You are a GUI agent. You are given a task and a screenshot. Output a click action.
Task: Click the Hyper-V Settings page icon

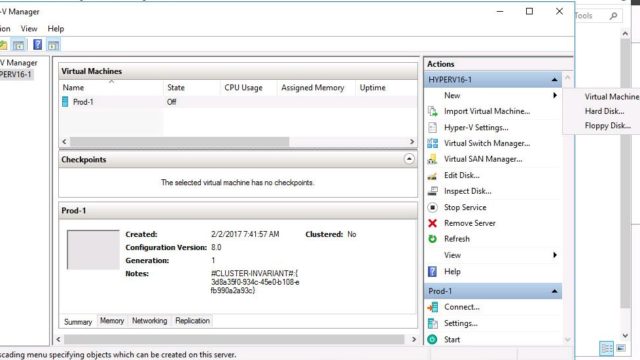433,127
